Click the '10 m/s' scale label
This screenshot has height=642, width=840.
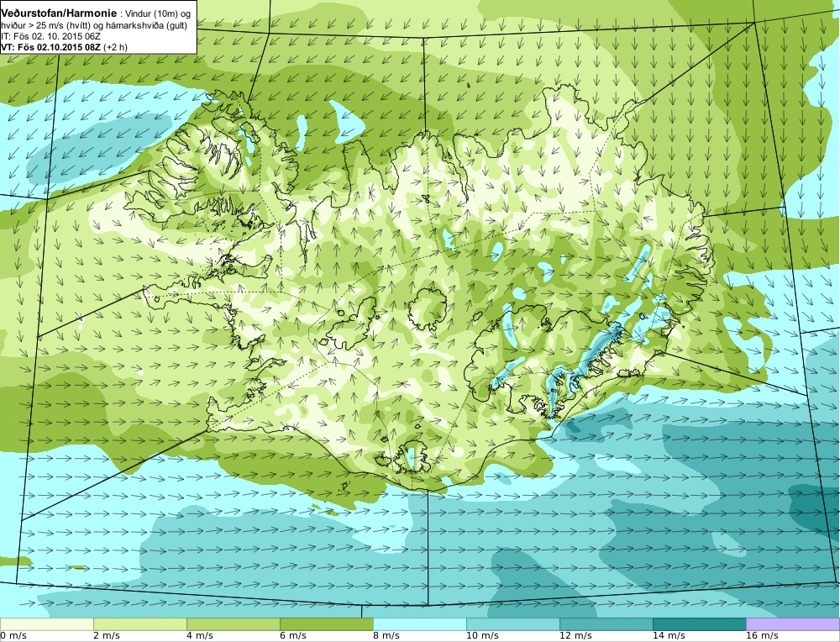[x=482, y=636]
